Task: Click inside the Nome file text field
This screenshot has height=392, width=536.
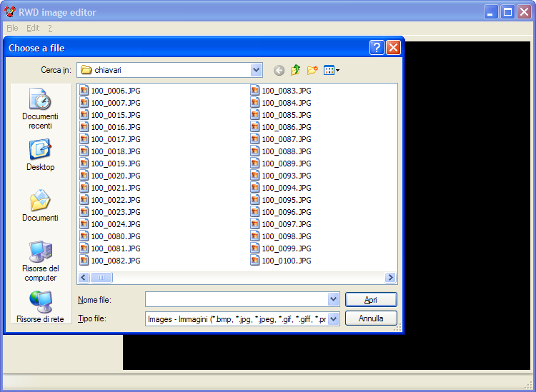Action: [237, 300]
